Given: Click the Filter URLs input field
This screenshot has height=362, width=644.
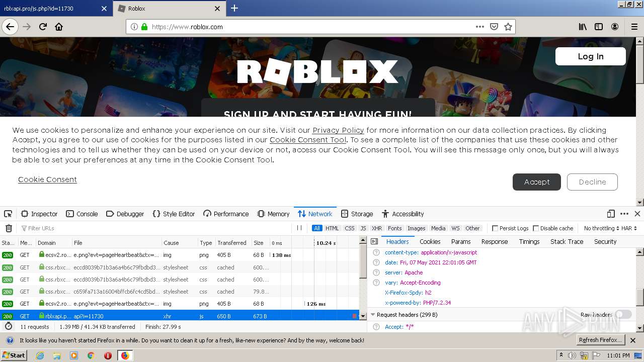Looking at the screenshot, I should pyautogui.click(x=156, y=228).
